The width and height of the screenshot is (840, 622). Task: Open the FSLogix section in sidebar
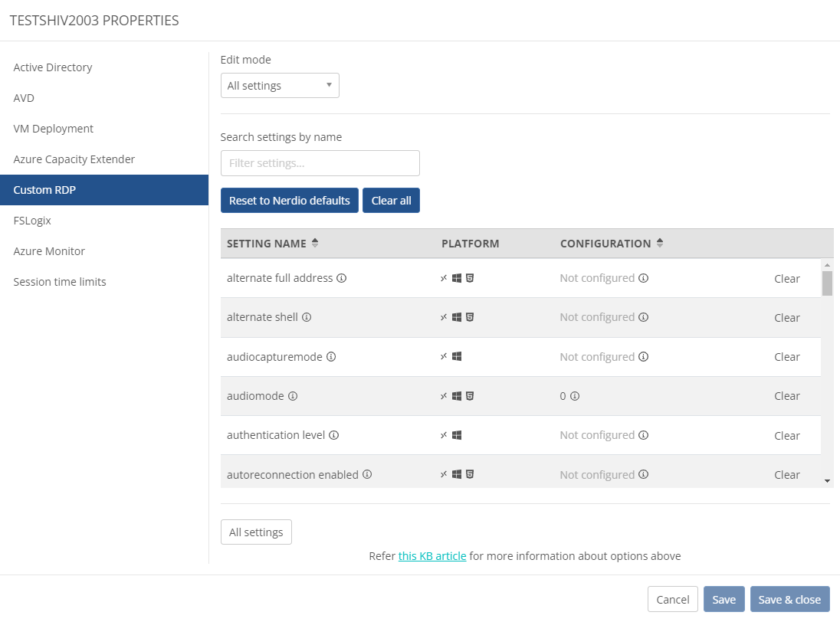[32, 221]
